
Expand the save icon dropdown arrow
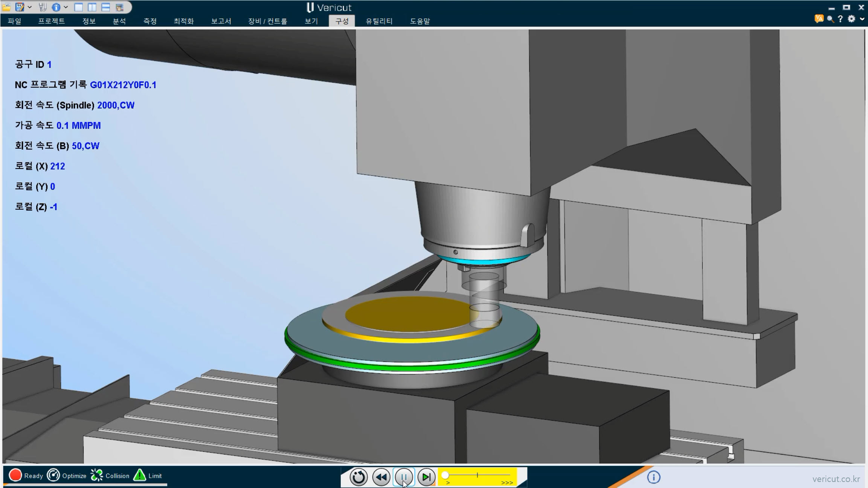(29, 7)
